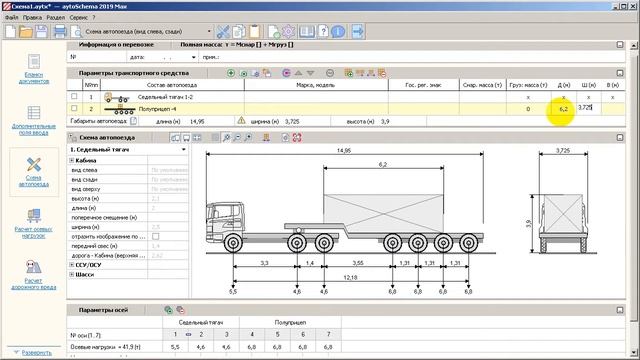This screenshot has height=360, width=640.
Task: Click the green add icon in the axle parameters header
Action: point(168,310)
